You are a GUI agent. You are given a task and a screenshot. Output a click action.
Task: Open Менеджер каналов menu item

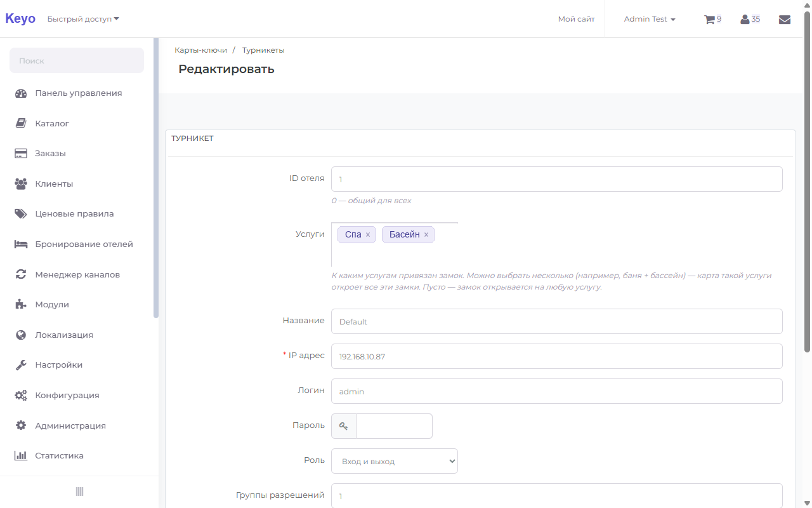coord(77,274)
